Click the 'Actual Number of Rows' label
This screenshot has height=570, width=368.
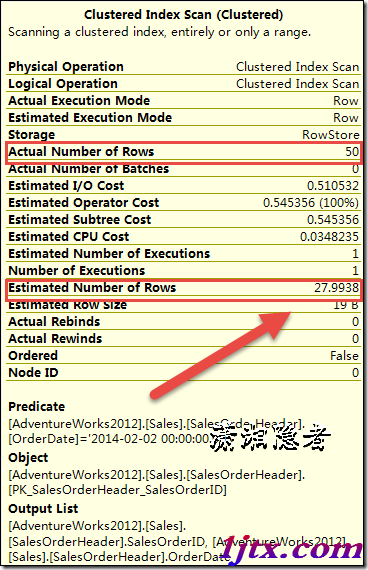pyautogui.click(x=81, y=152)
